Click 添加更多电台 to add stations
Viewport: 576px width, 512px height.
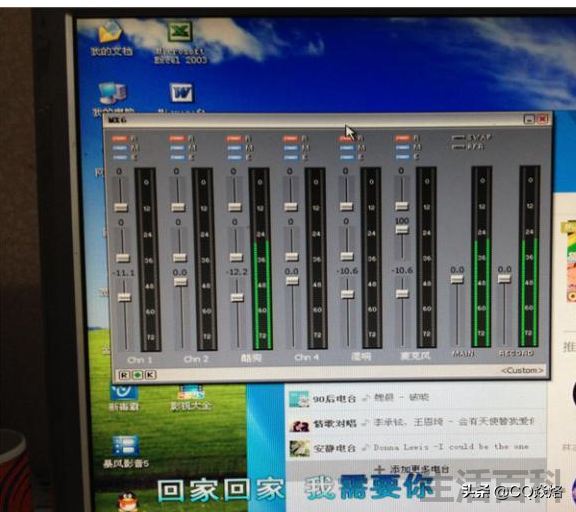click(x=412, y=469)
